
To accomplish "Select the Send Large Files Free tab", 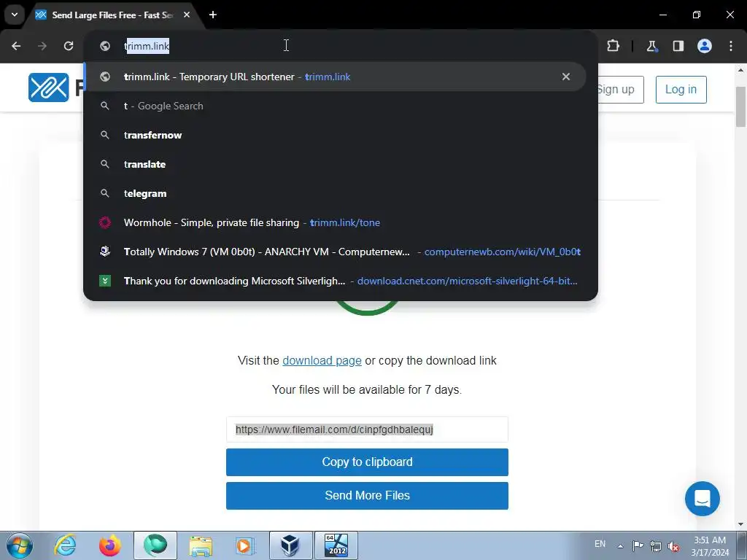I will pyautogui.click(x=113, y=15).
